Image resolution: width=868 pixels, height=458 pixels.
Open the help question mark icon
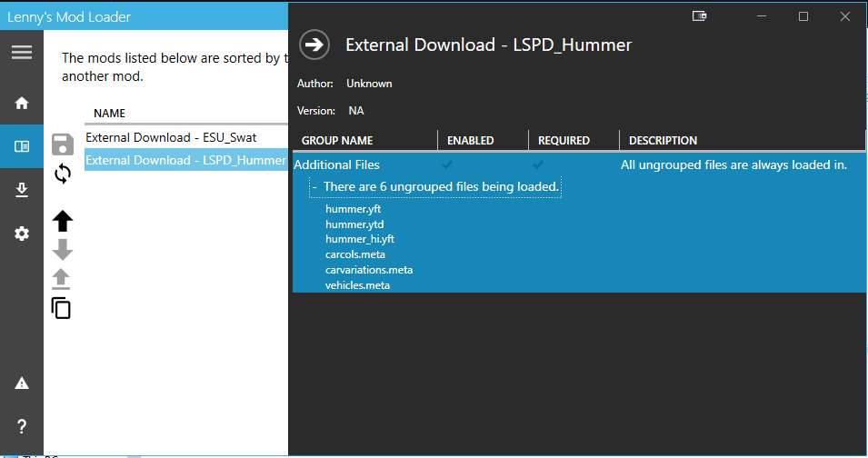tap(22, 426)
